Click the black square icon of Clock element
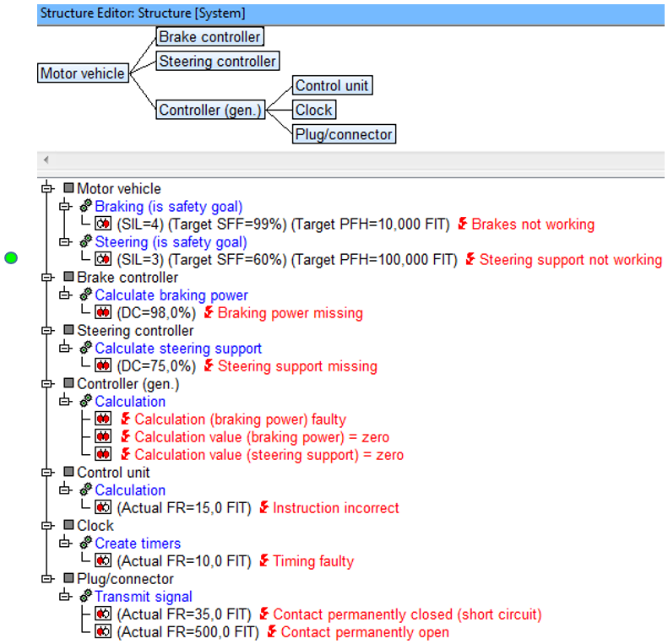Viewport: 668px width, 644px height. pyautogui.click(x=68, y=525)
